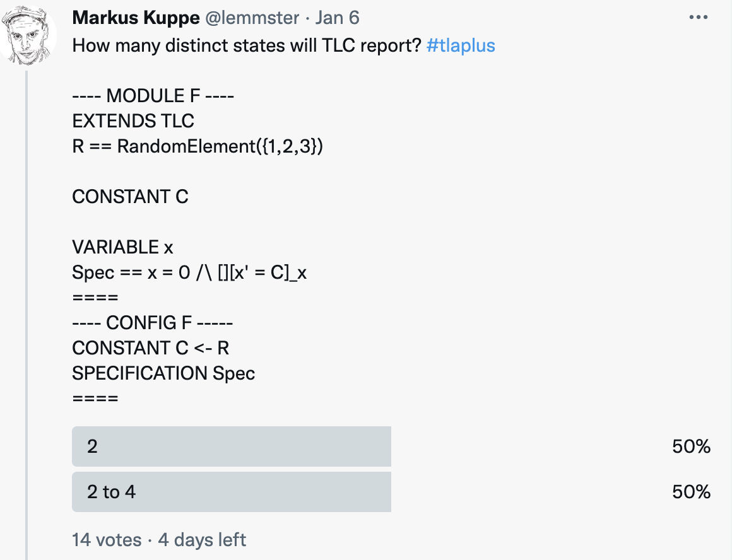Click the "MODULE F" line in the code

(153, 95)
